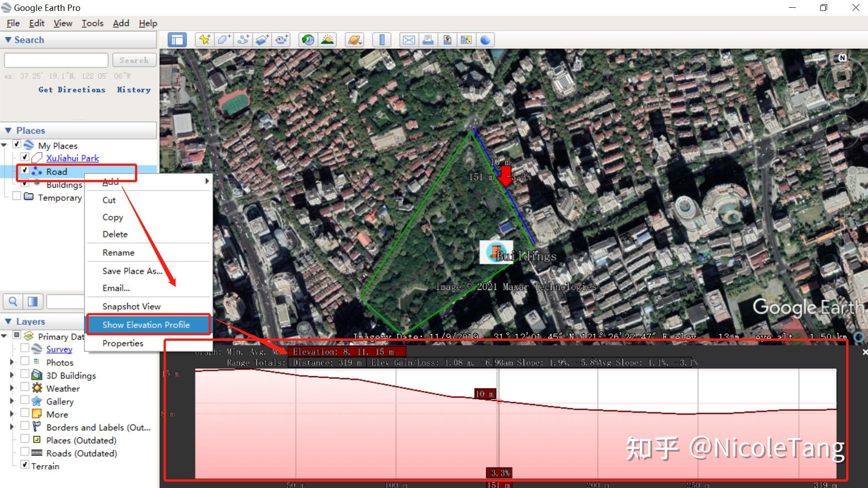Image resolution: width=868 pixels, height=488 pixels.
Task: Click the Survey layer link
Action: point(59,349)
